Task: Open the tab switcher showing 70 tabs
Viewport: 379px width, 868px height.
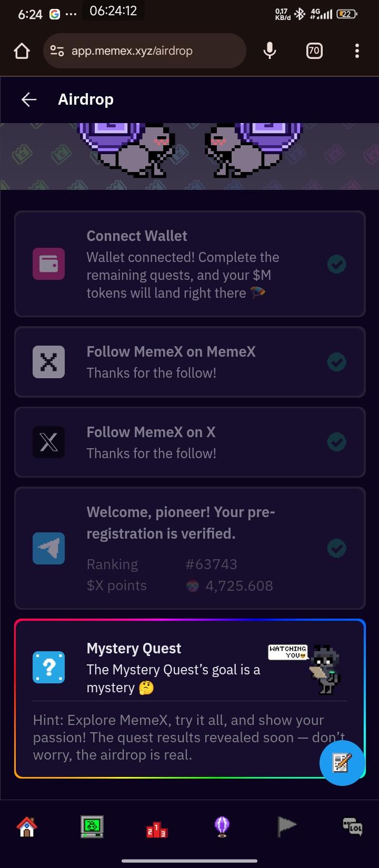Action: click(314, 51)
